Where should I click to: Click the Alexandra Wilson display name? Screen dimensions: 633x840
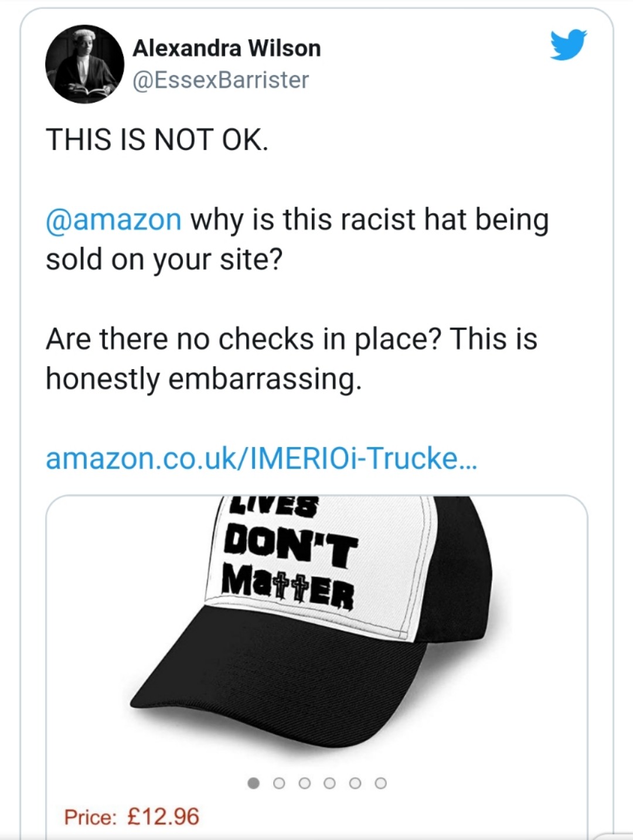point(227,48)
